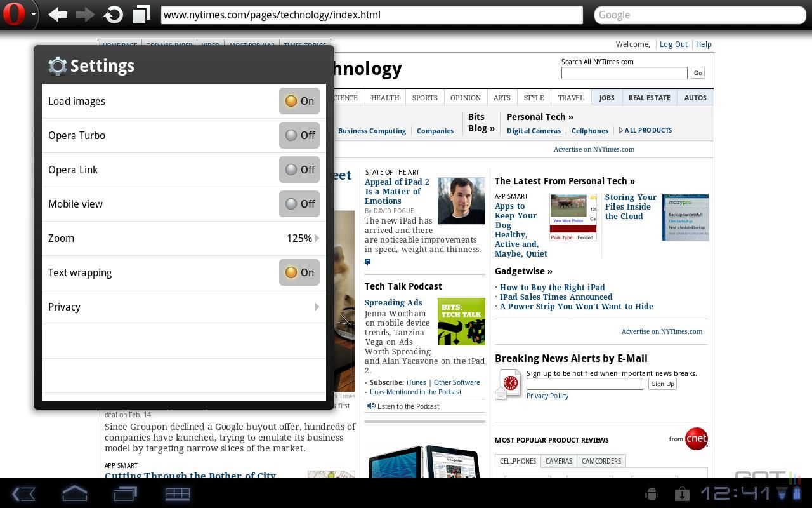Image resolution: width=812 pixels, height=508 pixels.
Task: Open the Android debug notification icon
Action: tap(652, 493)
